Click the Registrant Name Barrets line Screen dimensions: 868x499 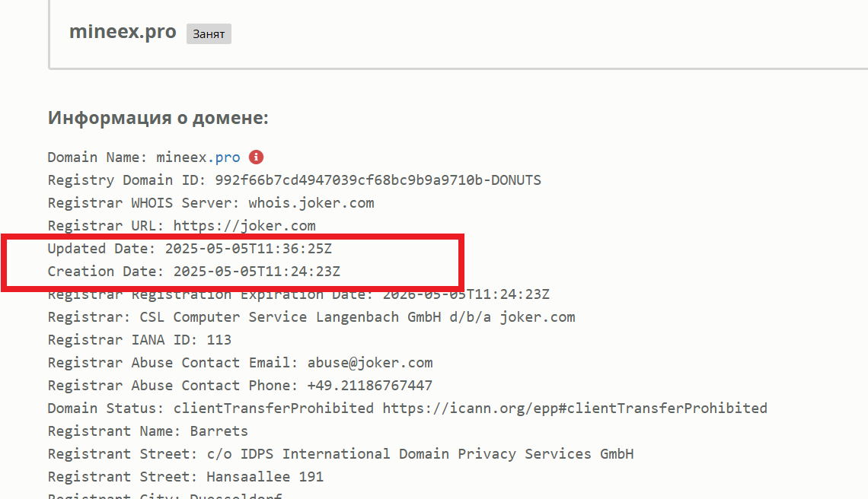[x=148, y=431]
